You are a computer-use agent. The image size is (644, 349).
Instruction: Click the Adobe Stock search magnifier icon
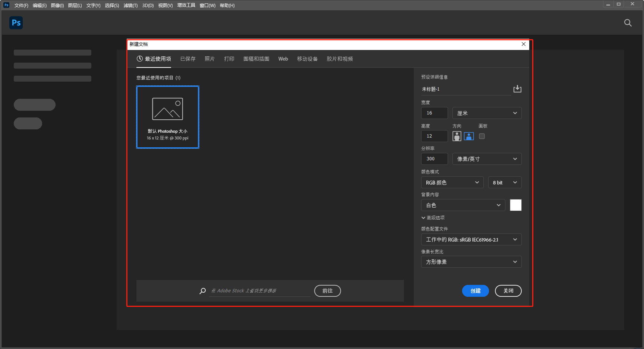tap(203, 291)
